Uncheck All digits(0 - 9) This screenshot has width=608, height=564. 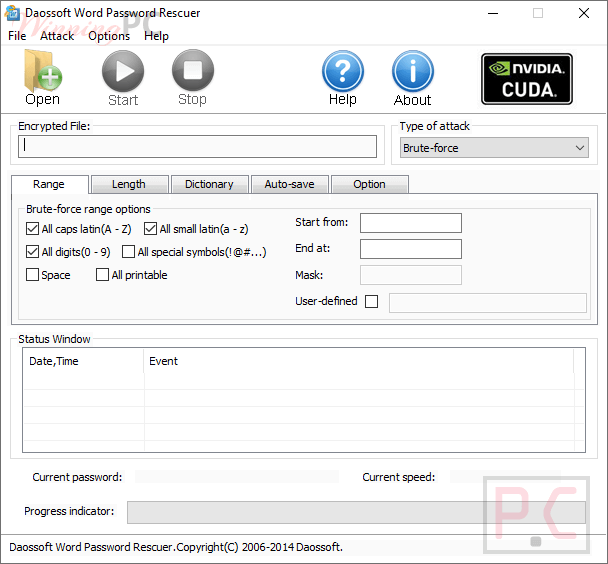pos(32,252)
